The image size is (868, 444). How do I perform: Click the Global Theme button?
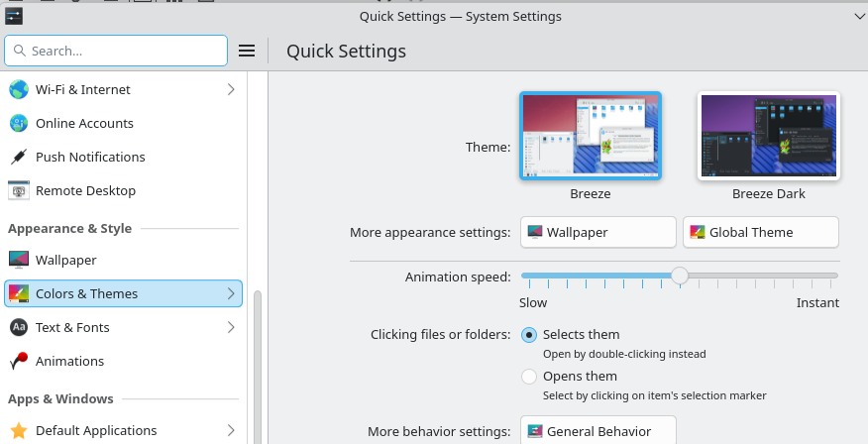[x=761, y=232]
